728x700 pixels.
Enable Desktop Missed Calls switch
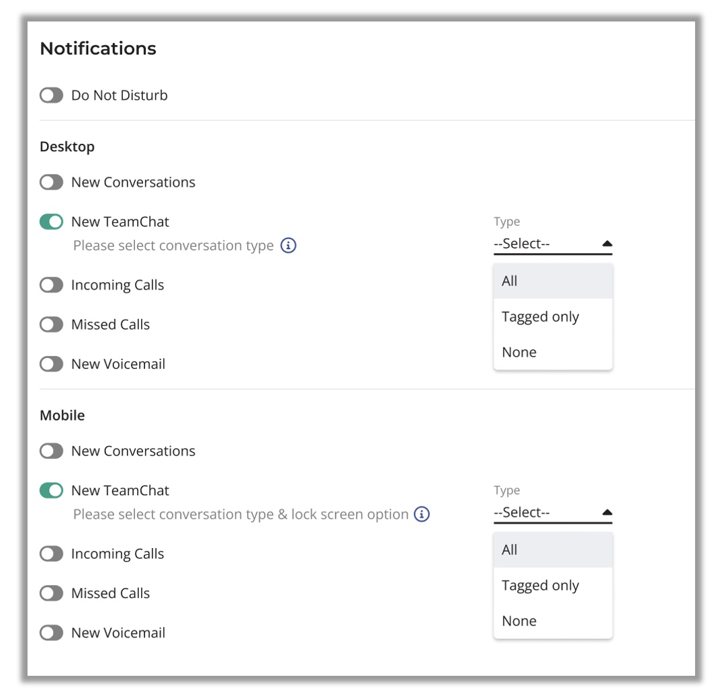[x=52, y=324]
